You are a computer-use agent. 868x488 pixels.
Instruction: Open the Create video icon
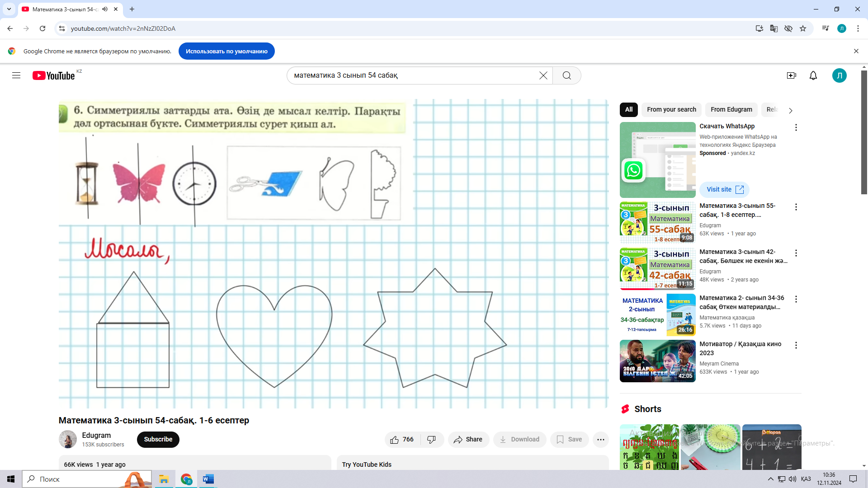click(791, 75)
